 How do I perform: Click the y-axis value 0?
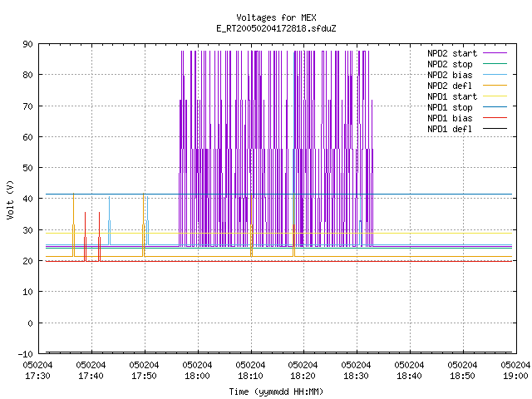click(x=30, y=323)
